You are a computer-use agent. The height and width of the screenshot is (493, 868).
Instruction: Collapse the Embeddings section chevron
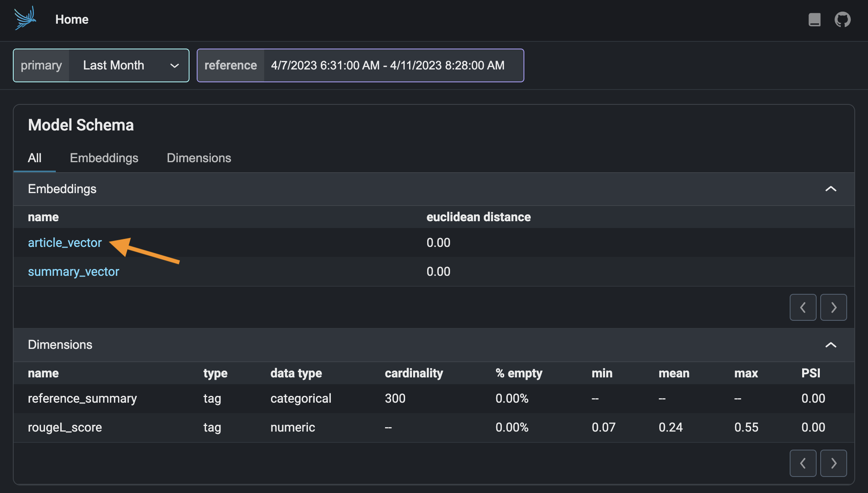coord(831,189)
